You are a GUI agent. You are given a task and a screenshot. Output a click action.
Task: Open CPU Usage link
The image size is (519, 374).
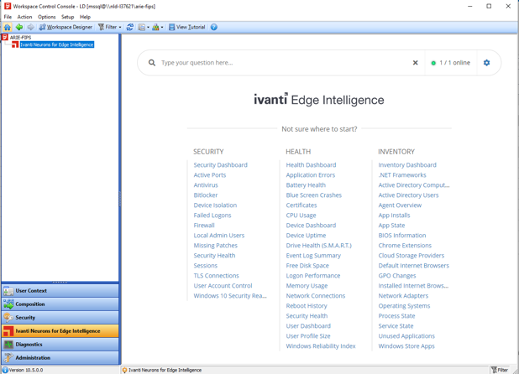pos(301,215)
